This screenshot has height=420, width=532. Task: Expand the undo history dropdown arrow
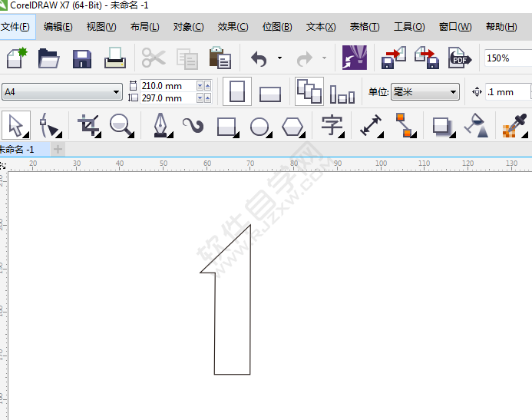279,58
